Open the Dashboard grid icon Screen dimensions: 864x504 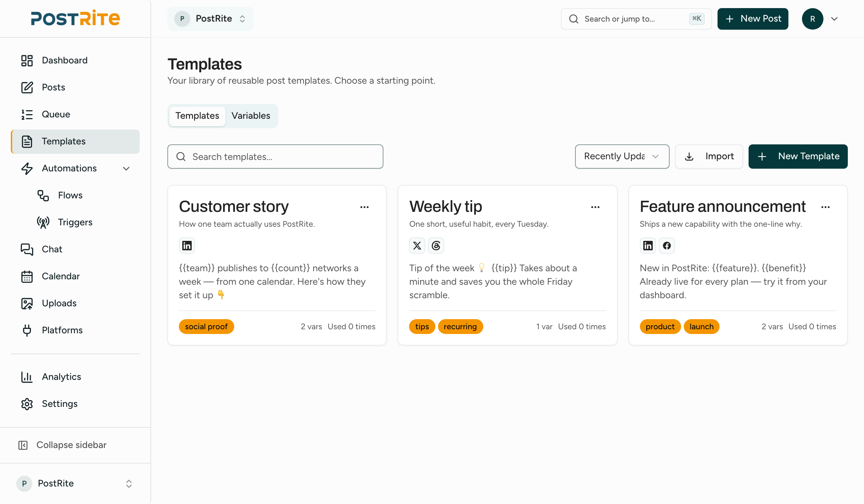tap(27, 60)
